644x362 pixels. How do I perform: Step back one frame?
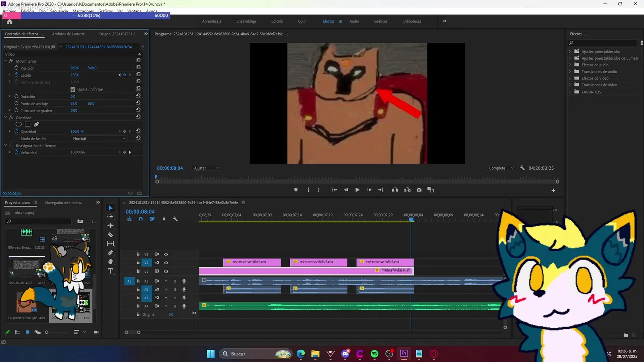click(346, 190)
